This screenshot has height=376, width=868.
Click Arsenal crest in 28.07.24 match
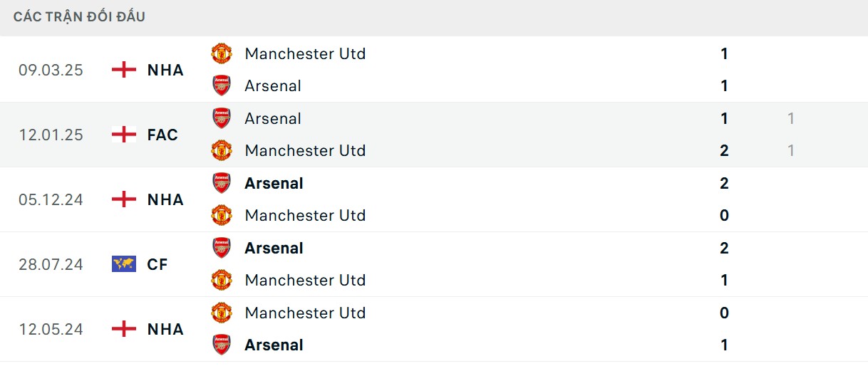(222, 248)
